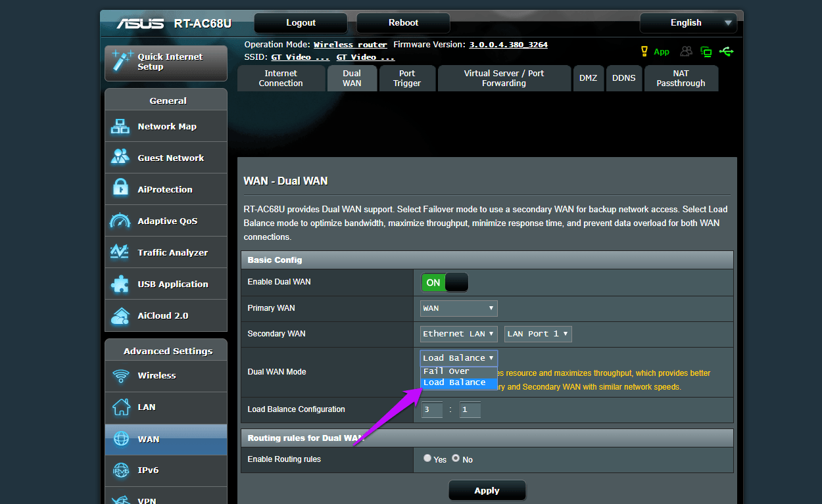The image size is (822, 504).
Task: Switch to the Port Trigger tab
Action: tap(407, 78)
